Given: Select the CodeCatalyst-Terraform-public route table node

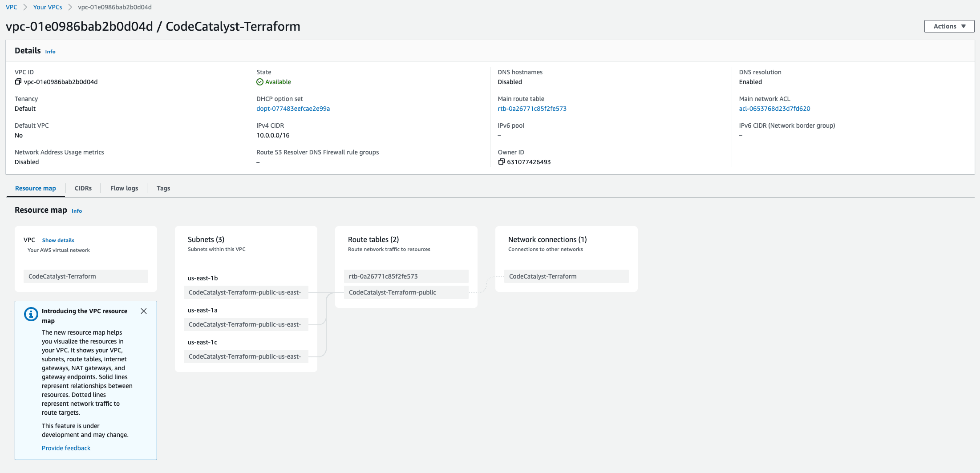Looking at the screenshot, I should tap(406, 292).
